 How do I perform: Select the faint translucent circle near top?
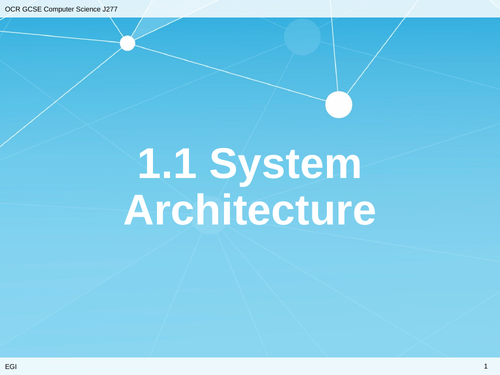point(302,37)
